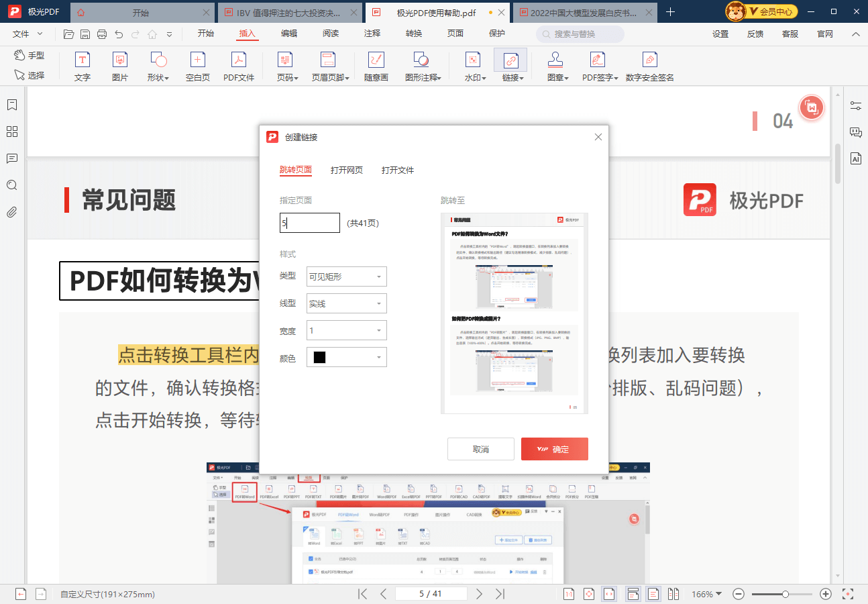This screenshot has height=604, width=868.
Task: Open the attachments paperclip panel in sidebar
Action: click(x=12, y=212)
